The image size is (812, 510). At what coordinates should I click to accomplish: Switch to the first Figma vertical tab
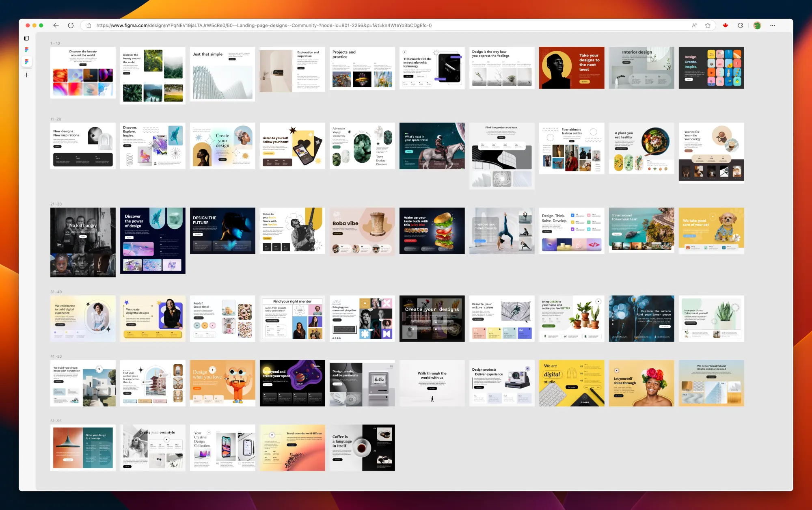(26, 50)
